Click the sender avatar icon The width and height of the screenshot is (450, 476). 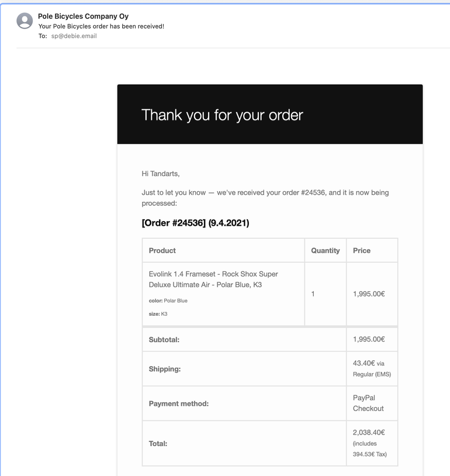click(25, 21)
